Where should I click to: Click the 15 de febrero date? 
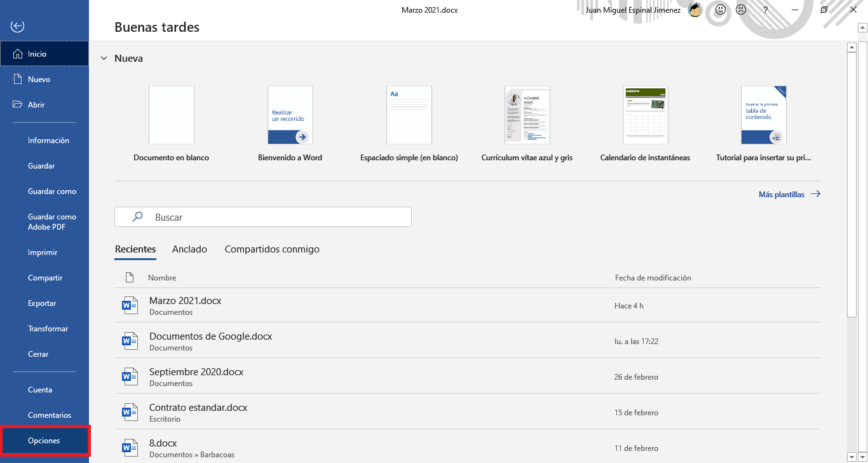coord(636,413)
